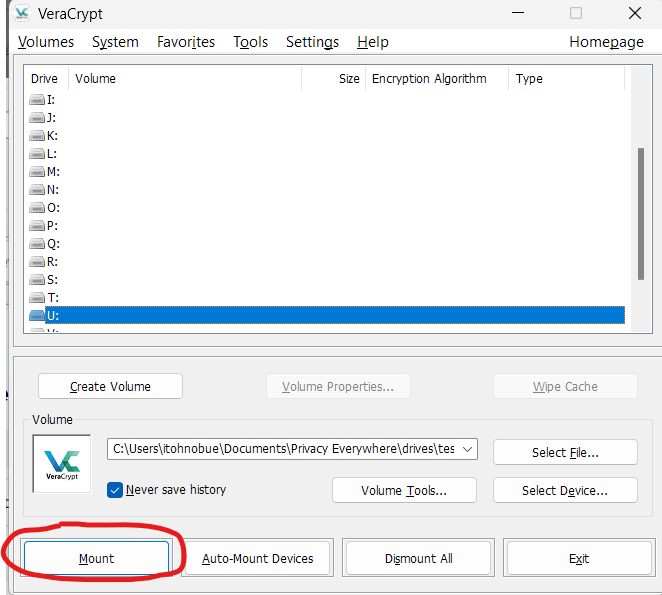Click the drive icon for L:
Screen dimensions: 662x595
click(x=37, y=154)
